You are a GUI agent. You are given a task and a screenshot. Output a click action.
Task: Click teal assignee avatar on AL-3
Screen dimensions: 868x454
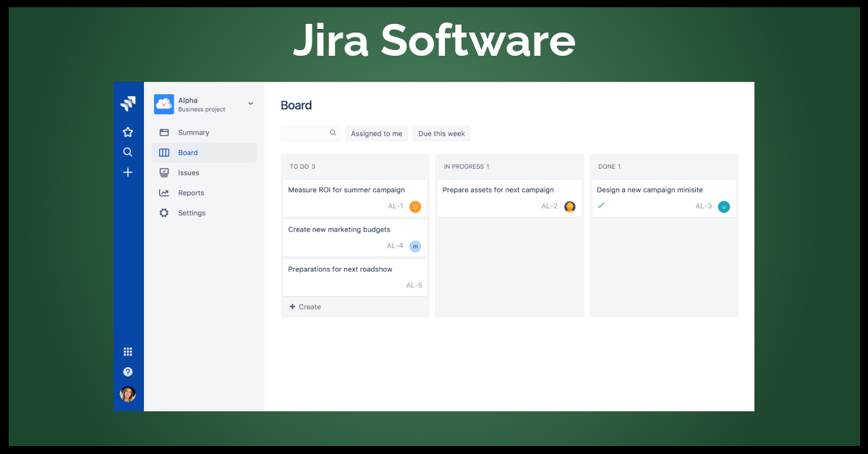724,207
